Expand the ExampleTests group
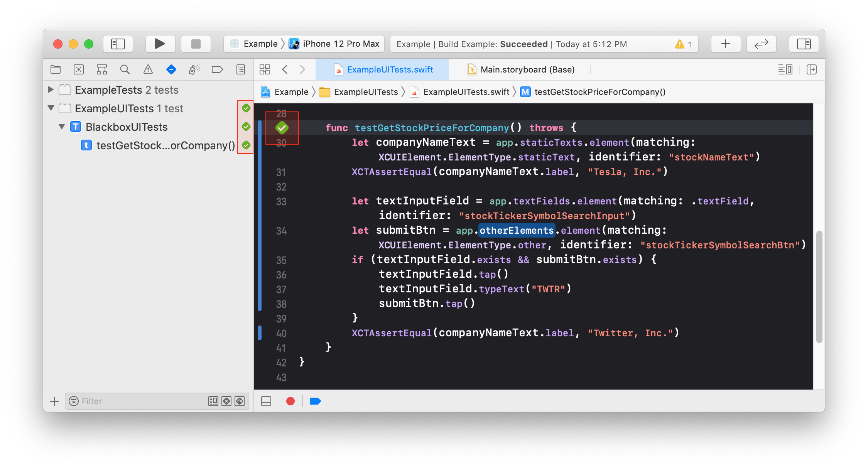The image size is (868, 469). [x=51, y=90]
